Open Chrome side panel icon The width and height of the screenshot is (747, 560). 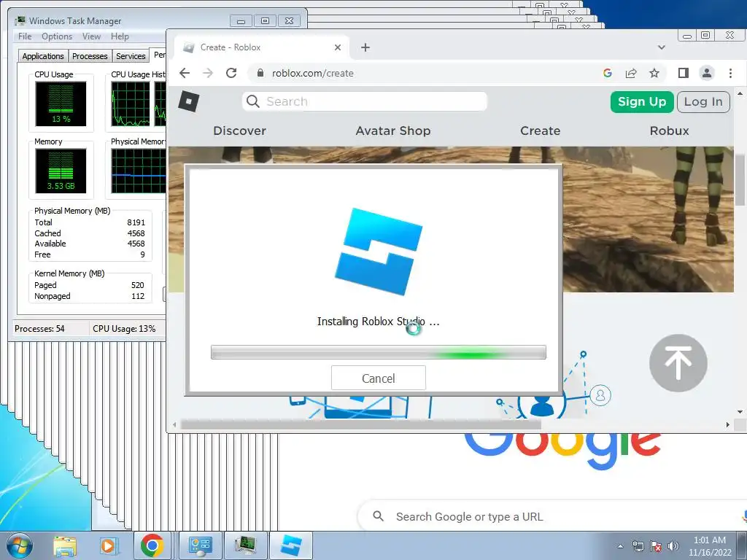683,73
